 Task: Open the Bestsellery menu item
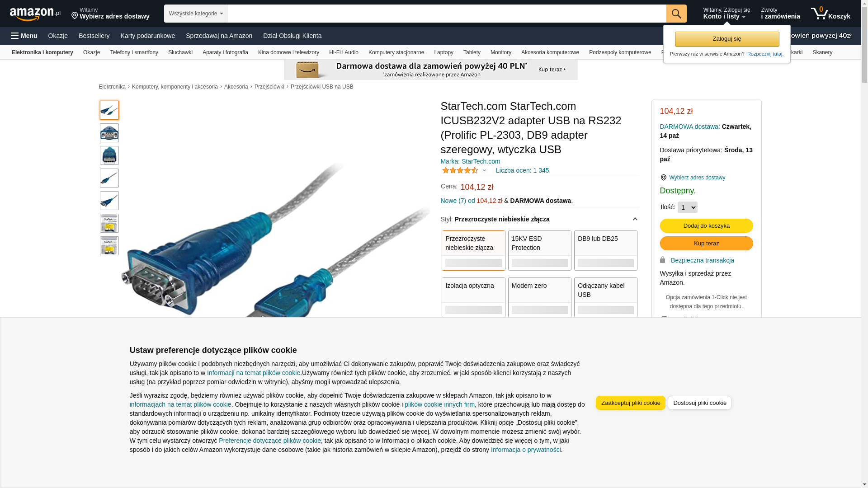94,36
